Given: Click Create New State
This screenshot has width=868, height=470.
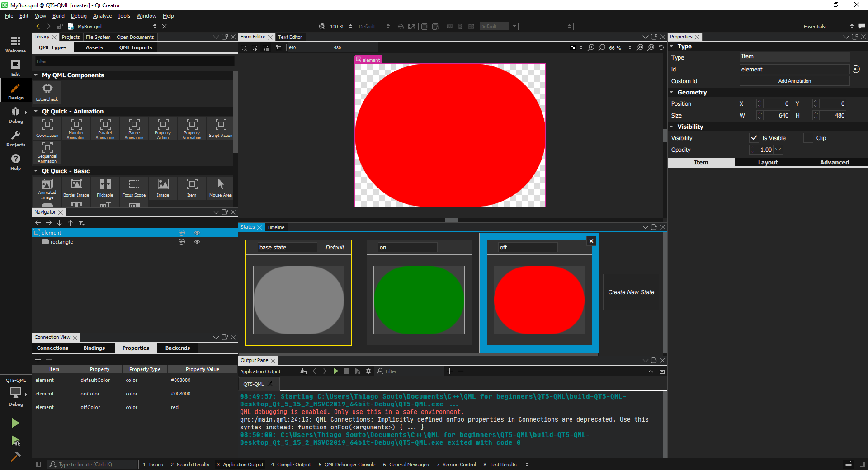Looking at the screenshot, I should pos(631,292).
